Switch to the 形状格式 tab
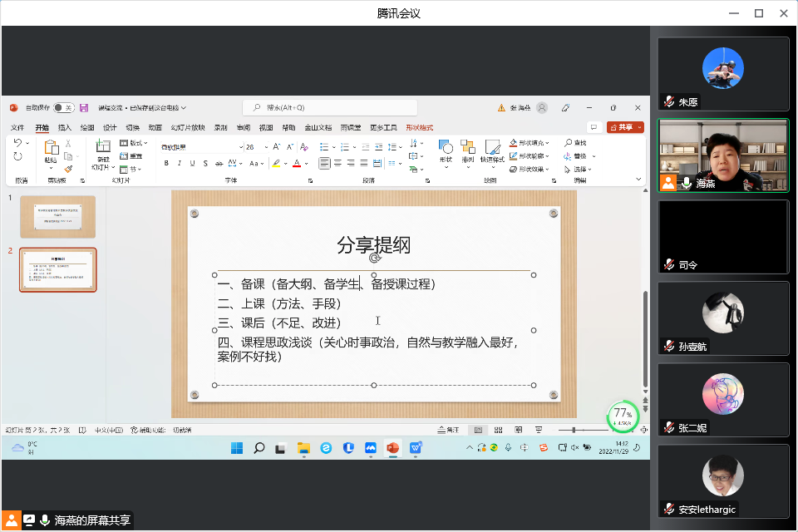This screenshot has width=798, height=532. (x=419, y=128)
